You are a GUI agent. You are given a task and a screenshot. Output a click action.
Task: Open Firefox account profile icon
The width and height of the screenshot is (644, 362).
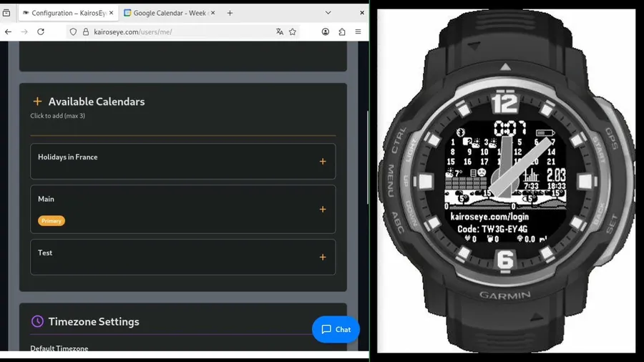pyautogui.click(x=326, y=31)
